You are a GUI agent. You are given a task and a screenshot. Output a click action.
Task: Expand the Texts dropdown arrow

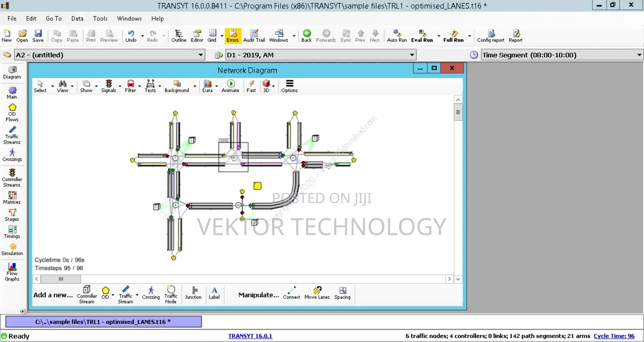pos(160,86)
